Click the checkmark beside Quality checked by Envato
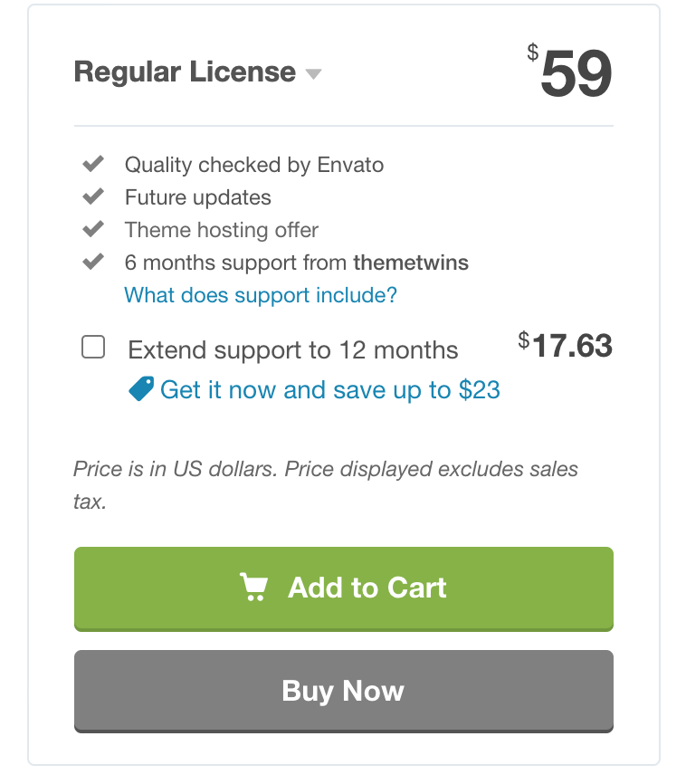The height and width of the screenshot is (784, 686). click(x=92, y=164)
